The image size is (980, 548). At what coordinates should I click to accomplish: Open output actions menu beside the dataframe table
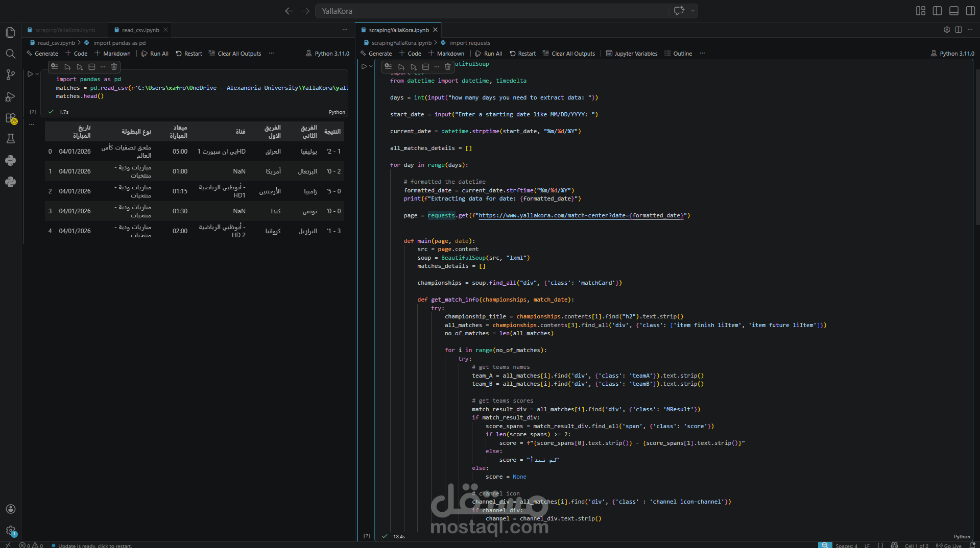(x=32, y=124)
